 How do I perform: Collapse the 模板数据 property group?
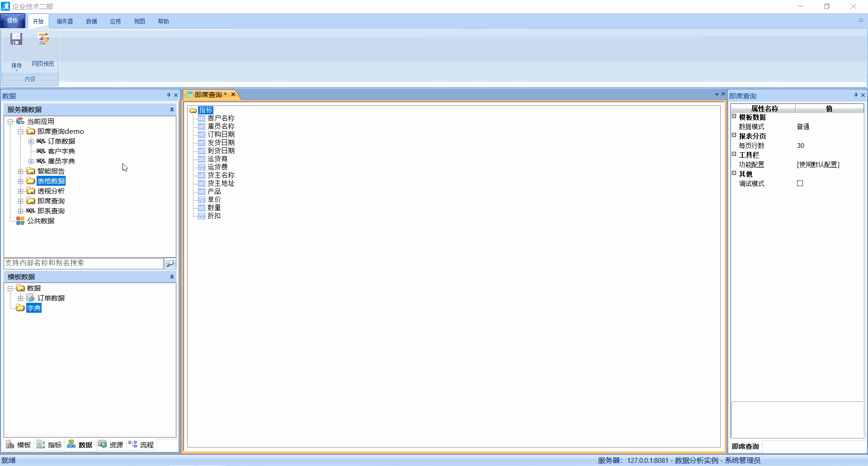coord(734,117)
